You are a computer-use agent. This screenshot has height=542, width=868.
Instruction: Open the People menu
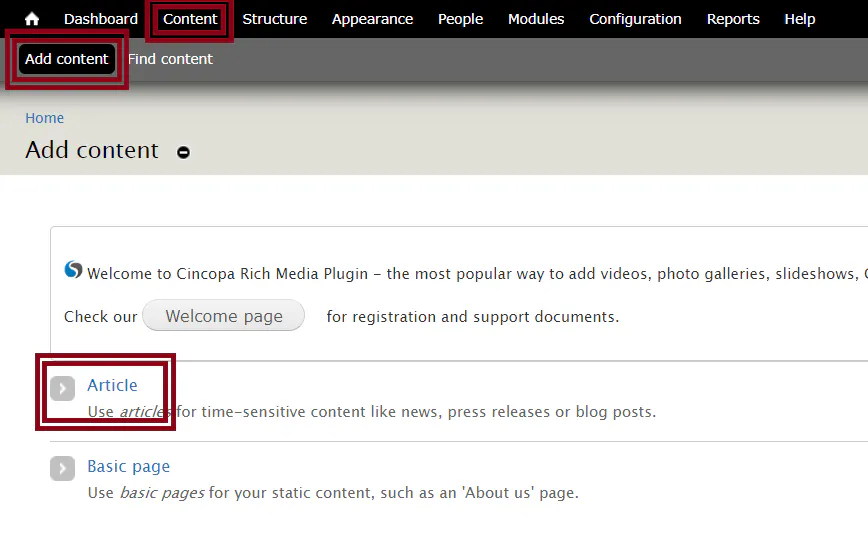461,19
